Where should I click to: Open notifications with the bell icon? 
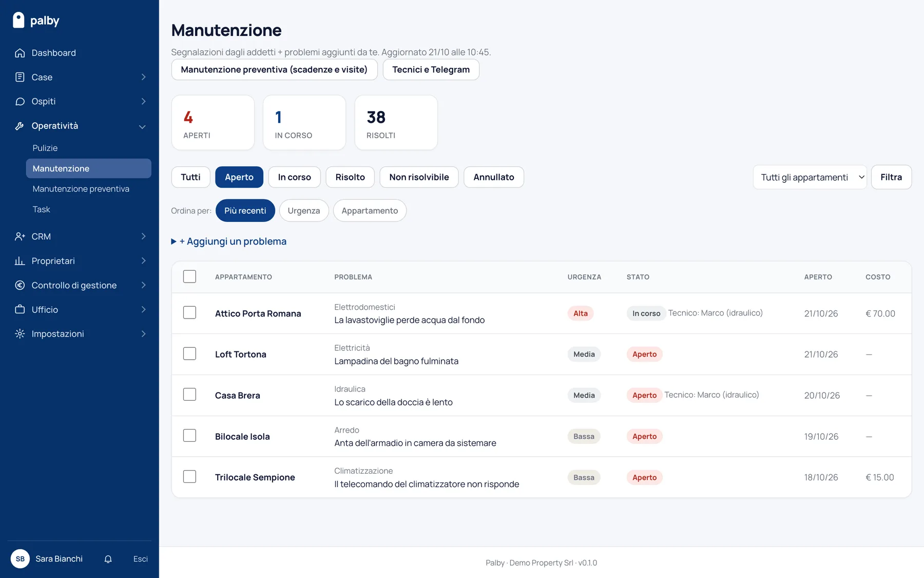(x=108, y=559)
